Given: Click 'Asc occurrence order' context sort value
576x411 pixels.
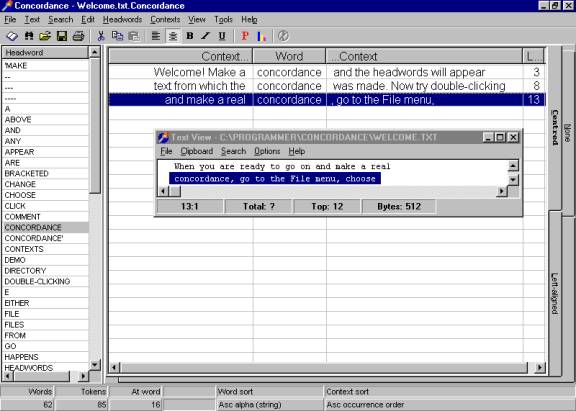Looking at the screenshot, I should click(x=365, y=405).
